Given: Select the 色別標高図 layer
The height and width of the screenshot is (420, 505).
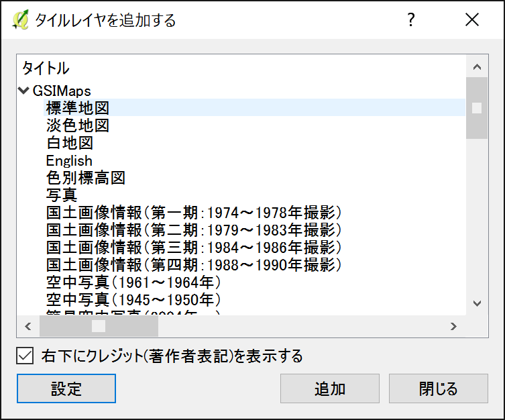Looking at the screenshot, I should click(x=85, y=178).
